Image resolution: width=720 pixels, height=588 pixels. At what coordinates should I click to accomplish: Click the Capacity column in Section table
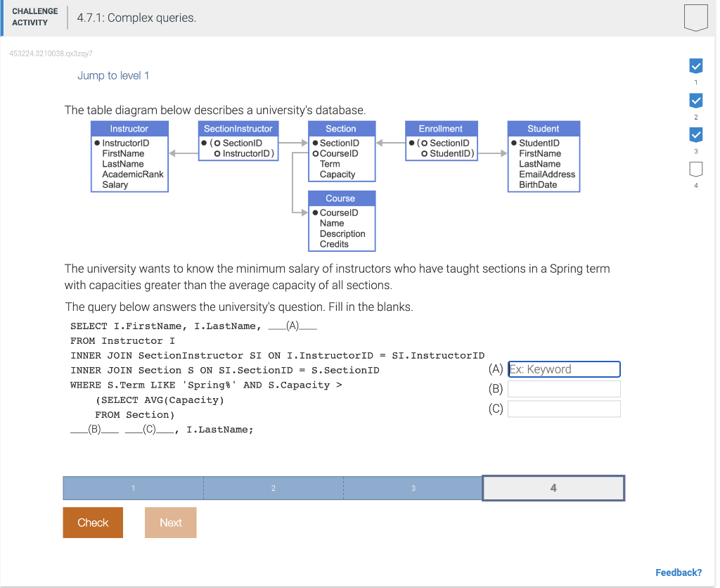pos(337,174)
